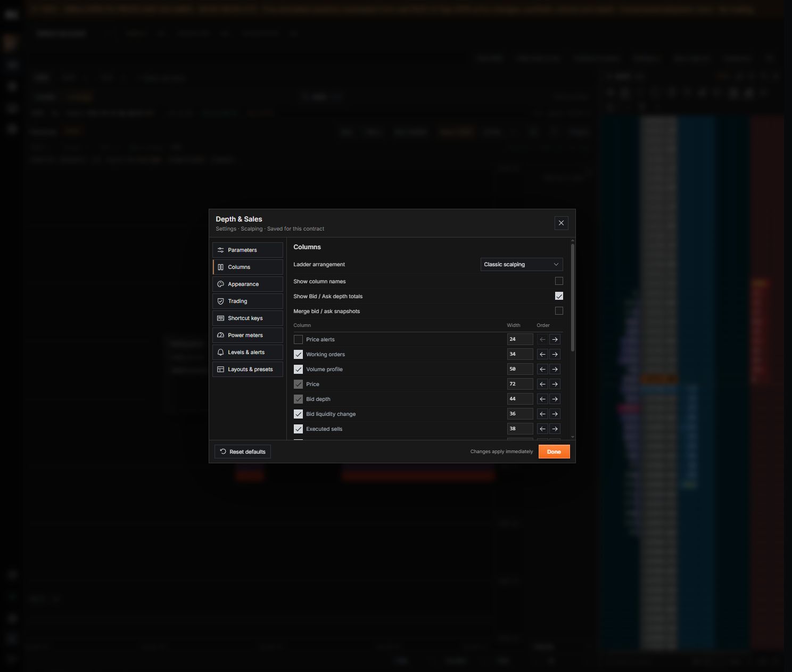792x672 pixels.
Task: Enable Show column names checkbox
Action: point(559,281)
